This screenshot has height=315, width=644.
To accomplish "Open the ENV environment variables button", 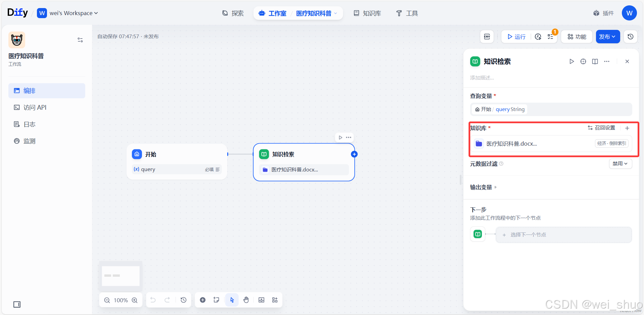I will click(x=487, y=37).
